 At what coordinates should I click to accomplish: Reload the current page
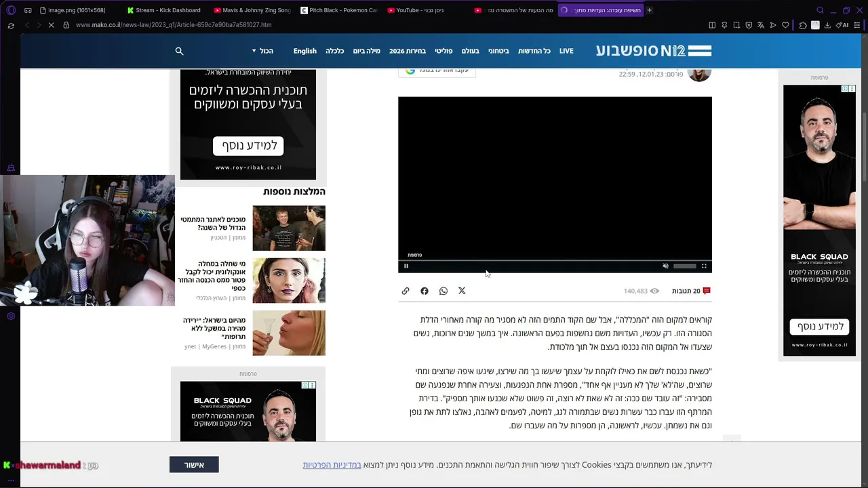[11, 25]
